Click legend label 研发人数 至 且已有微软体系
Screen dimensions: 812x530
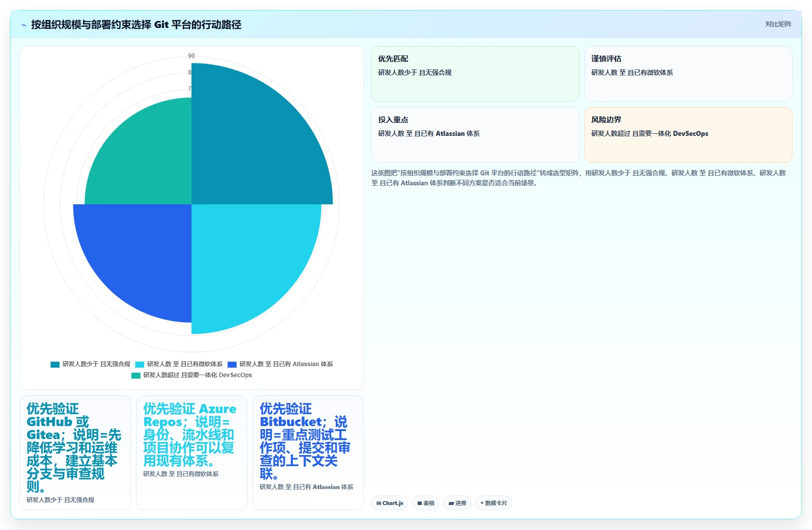(184, 364)
